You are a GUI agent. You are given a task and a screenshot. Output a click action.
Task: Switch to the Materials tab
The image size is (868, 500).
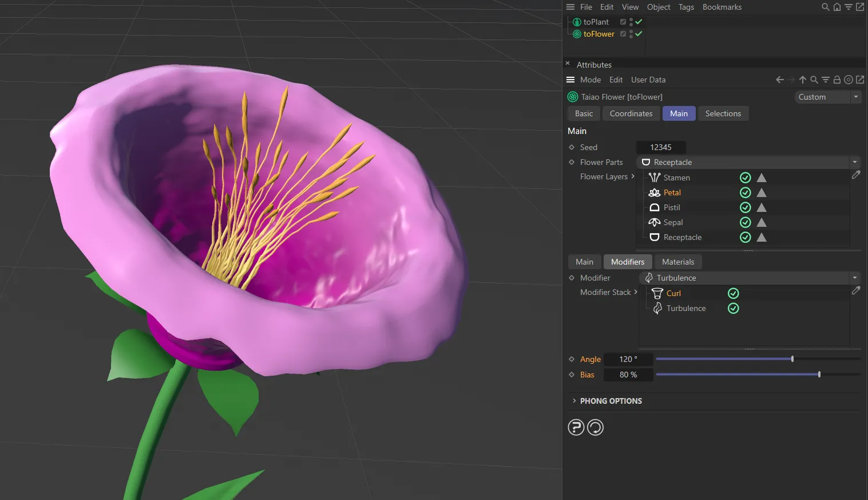[677, 262]
